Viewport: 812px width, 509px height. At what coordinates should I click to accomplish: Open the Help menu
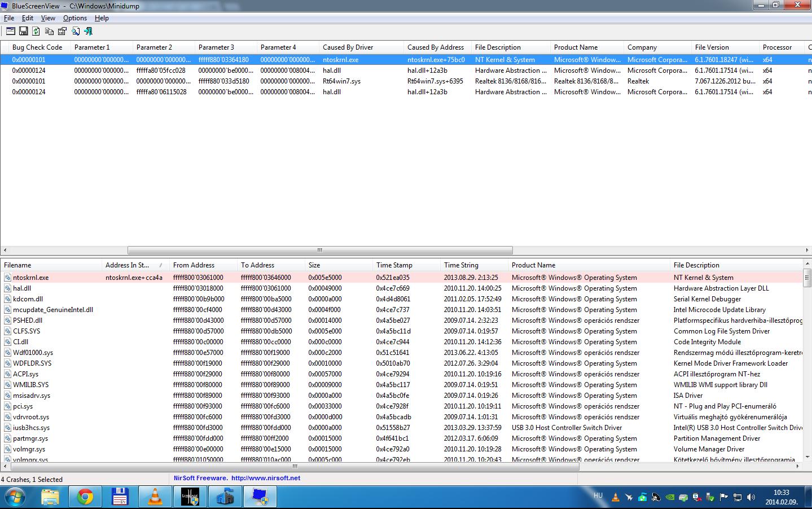pos(102,18)
